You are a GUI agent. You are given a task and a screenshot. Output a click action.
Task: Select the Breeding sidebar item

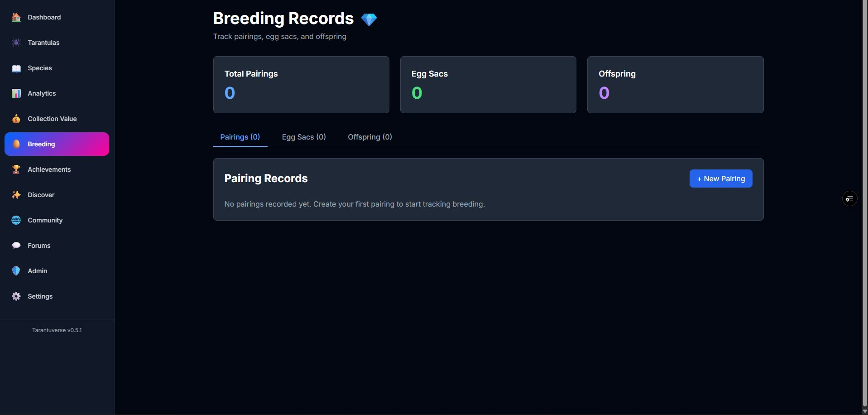pyautogui.click(x=57, y=144)
